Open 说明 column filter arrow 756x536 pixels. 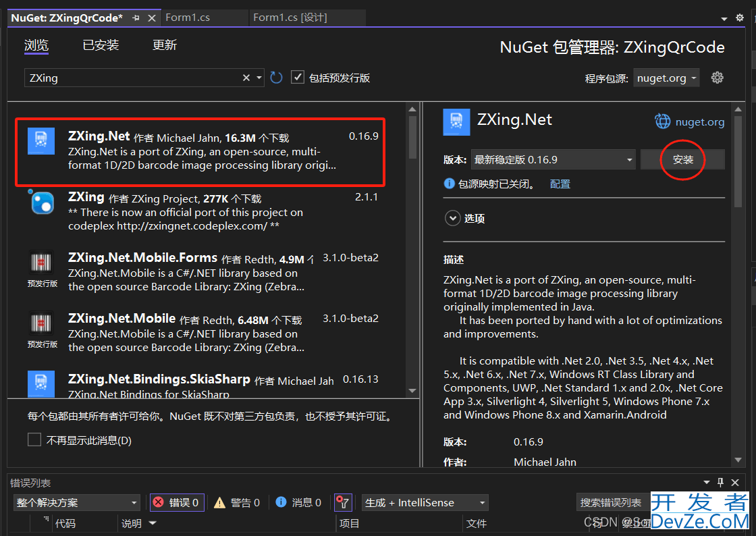pyautogui.click(x=153, y=522)
